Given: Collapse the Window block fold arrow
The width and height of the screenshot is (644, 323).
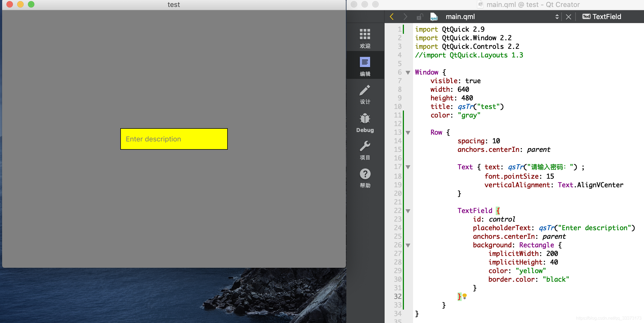Looking at the screenshot, I should pyautogui.click(x=408, y=72).
